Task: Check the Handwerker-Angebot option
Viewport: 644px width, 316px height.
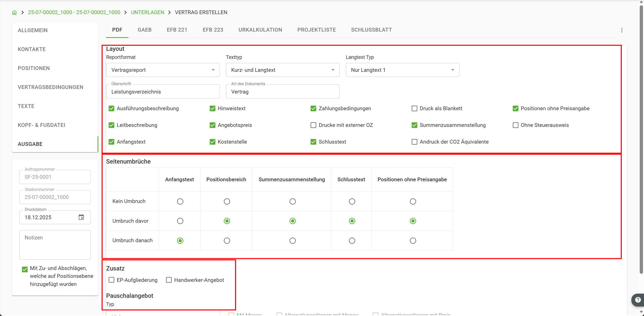Action: click(169, 280)
